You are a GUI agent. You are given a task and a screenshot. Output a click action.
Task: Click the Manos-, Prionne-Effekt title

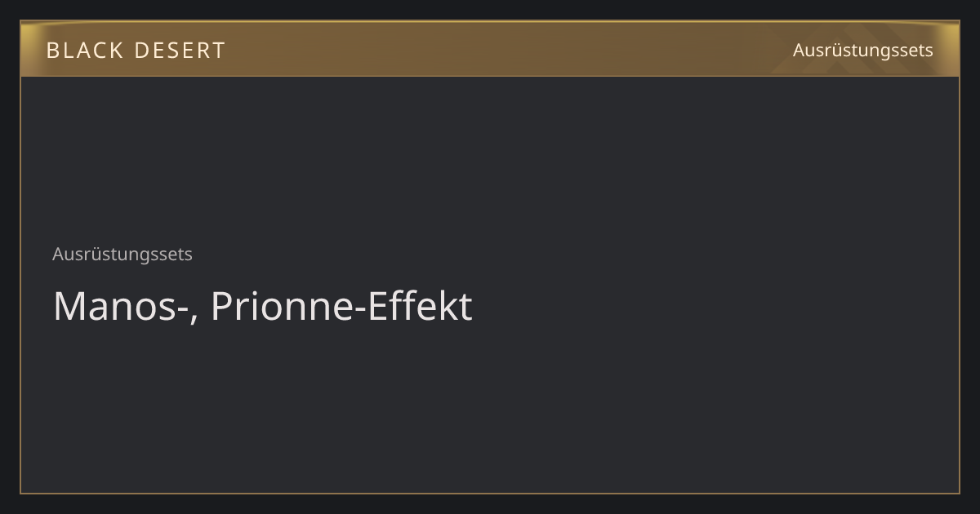(262, 307)
